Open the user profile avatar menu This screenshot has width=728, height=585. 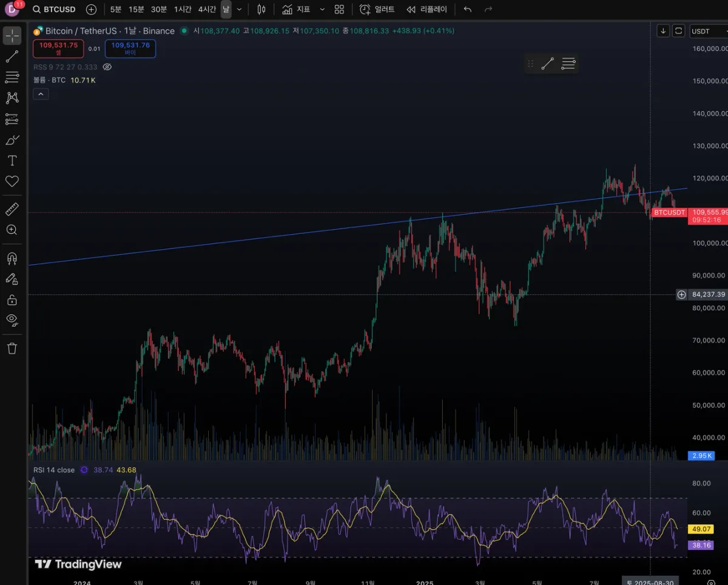coord(13,9)
